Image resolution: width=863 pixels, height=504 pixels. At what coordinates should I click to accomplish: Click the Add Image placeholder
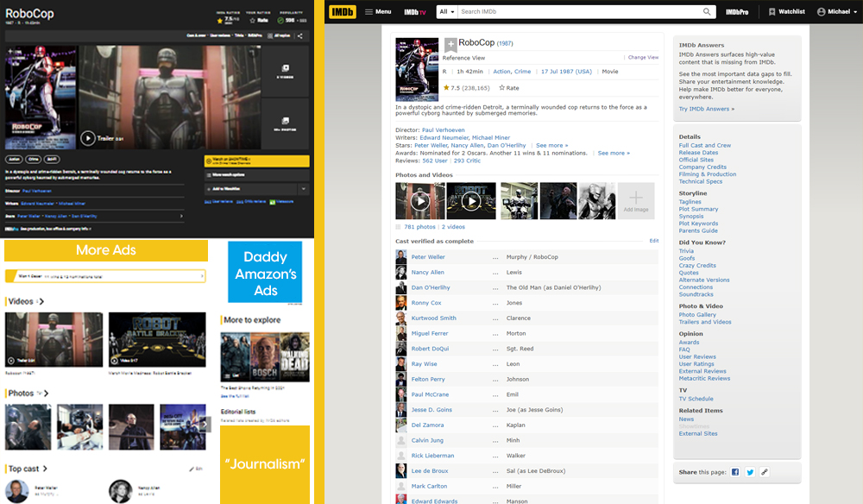click(634, 201)
